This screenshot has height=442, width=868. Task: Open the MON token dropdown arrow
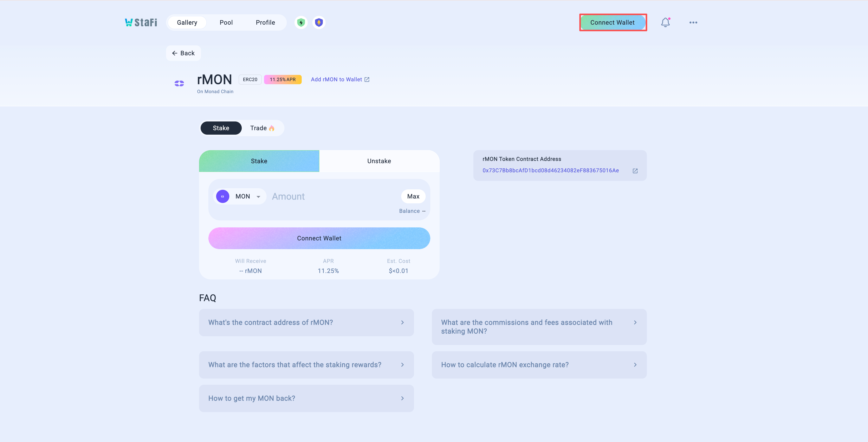pyautogui.click(x=258, y=197)
